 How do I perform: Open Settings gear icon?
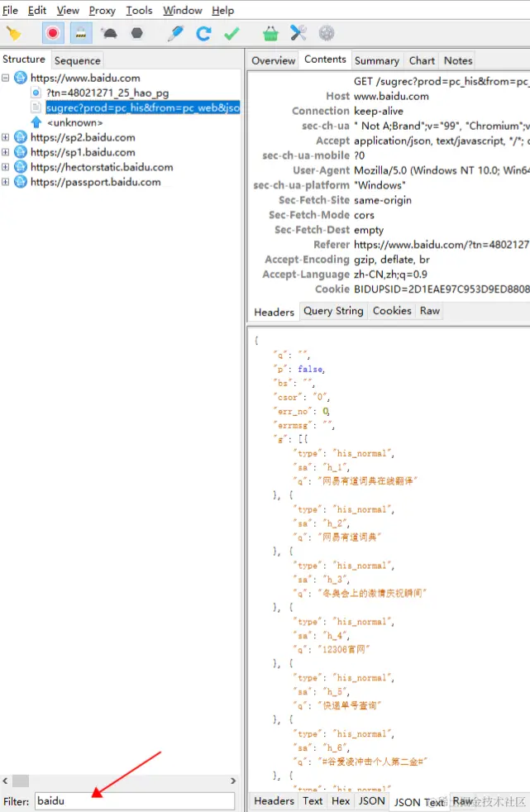point(326,33)
